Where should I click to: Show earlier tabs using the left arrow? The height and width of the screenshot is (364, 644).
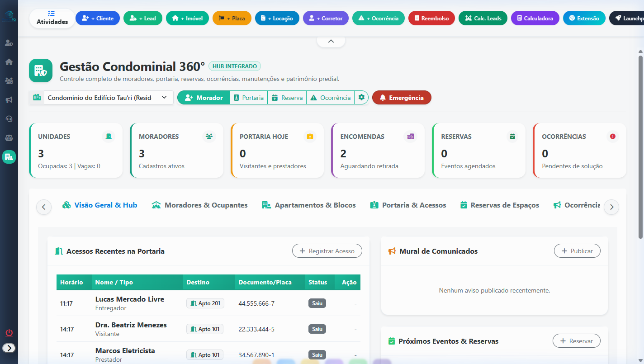(x=44, y=207)
